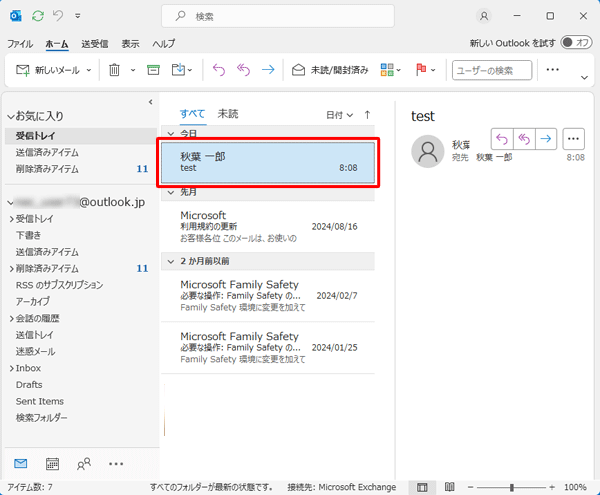Open the quick access toolbar customize arrow
Image resolution: width=600 pixels, height=495 pixels.
pyautogui.click(x=78, y=16)
